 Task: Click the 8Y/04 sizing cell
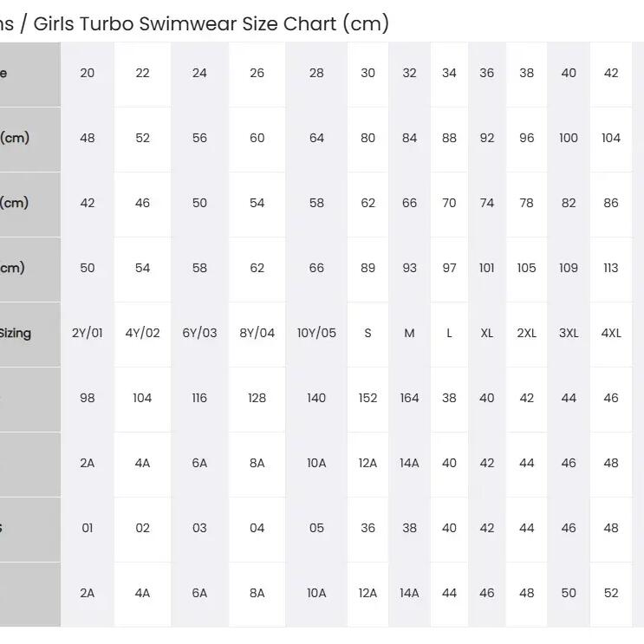pos(257,335)
